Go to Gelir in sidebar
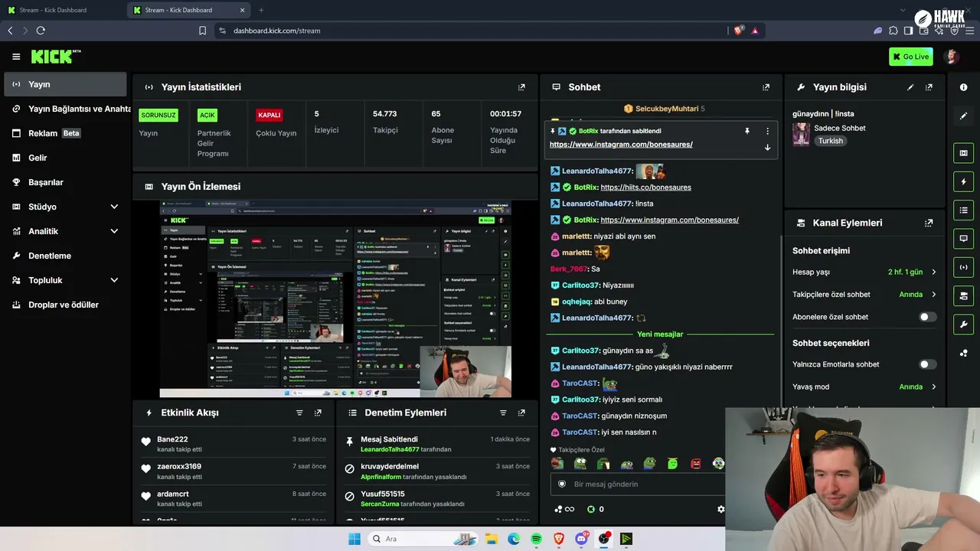This screenshot has width=980, height=551. [64, 158]
